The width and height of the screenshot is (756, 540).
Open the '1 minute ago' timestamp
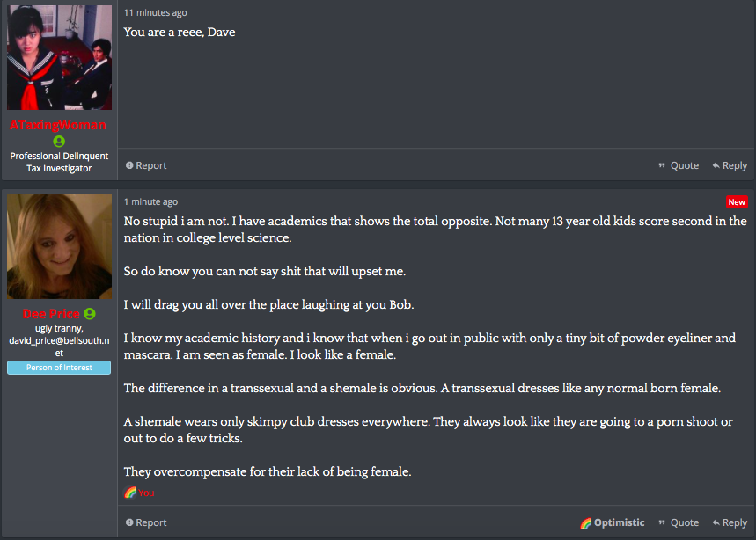point(150,201)
